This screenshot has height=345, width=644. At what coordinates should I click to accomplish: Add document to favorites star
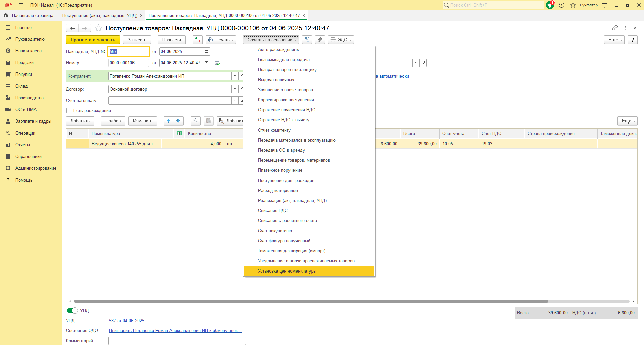click(98, 28)
